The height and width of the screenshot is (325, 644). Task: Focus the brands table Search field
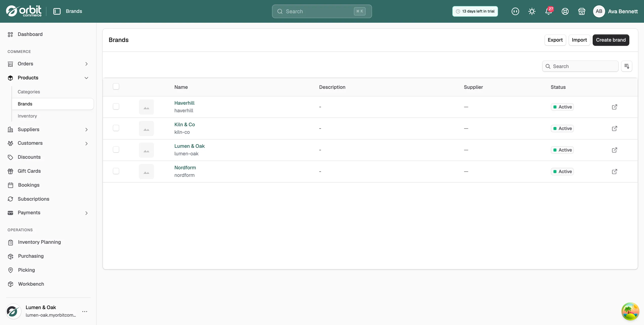pyautogui.click(x=580, y=66)
